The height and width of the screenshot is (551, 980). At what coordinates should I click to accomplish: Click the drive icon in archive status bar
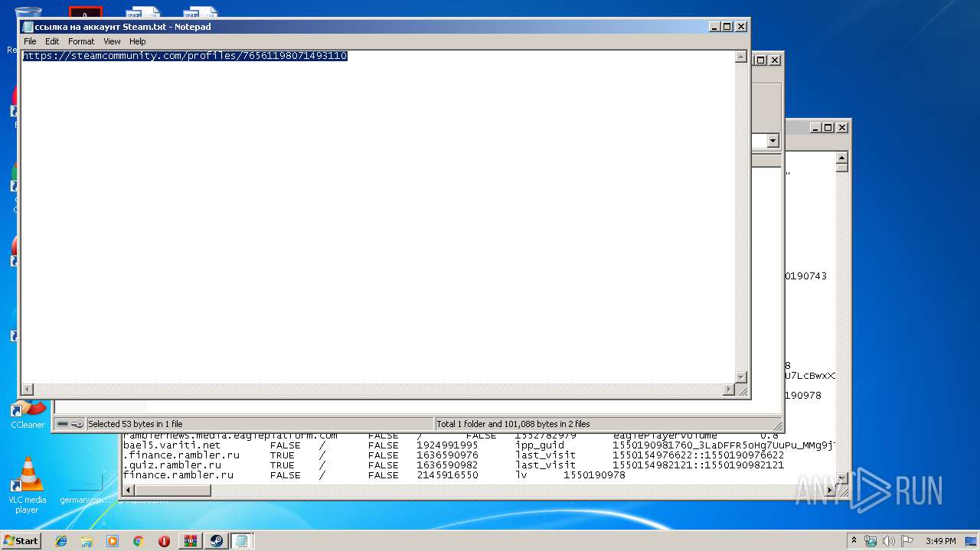coord(63,423)
